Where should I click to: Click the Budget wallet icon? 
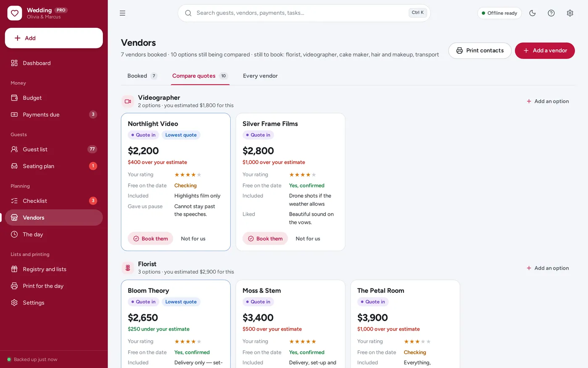[14, 98]
